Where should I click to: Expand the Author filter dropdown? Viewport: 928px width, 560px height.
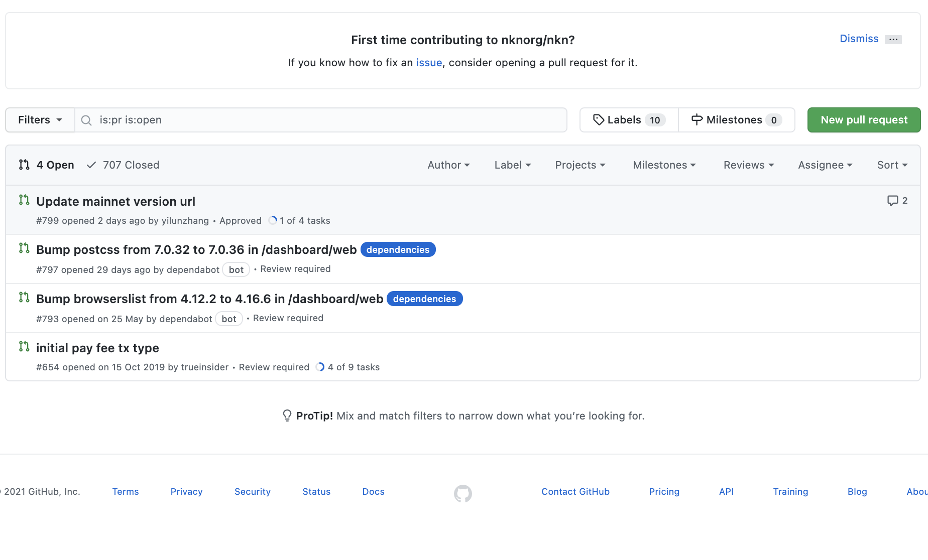pos(448,165)
